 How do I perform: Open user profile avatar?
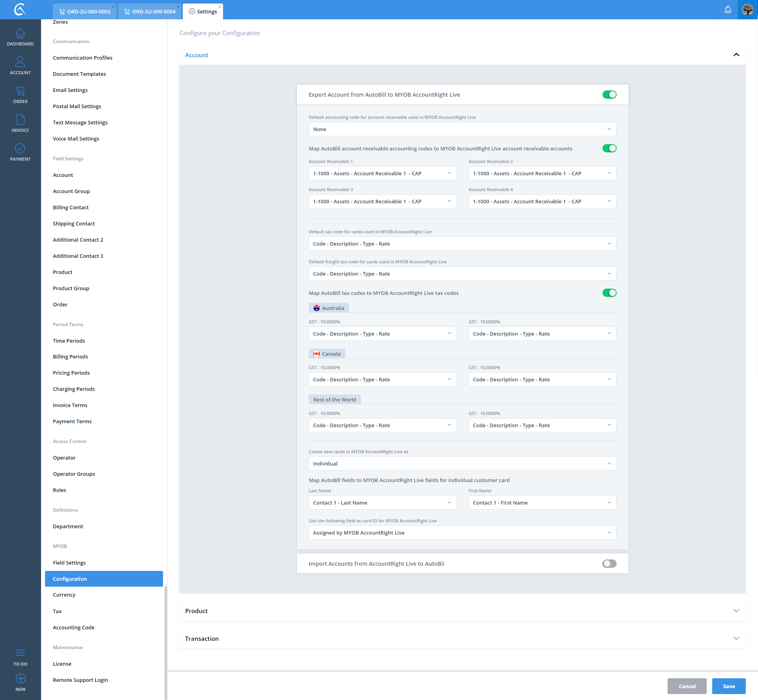click(748, 9)
